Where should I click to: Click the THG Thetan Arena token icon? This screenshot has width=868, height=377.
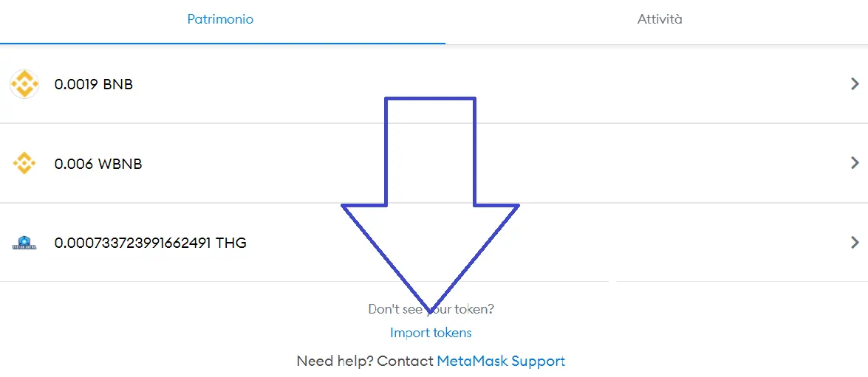pyautogui.click(x=24, y=243)
